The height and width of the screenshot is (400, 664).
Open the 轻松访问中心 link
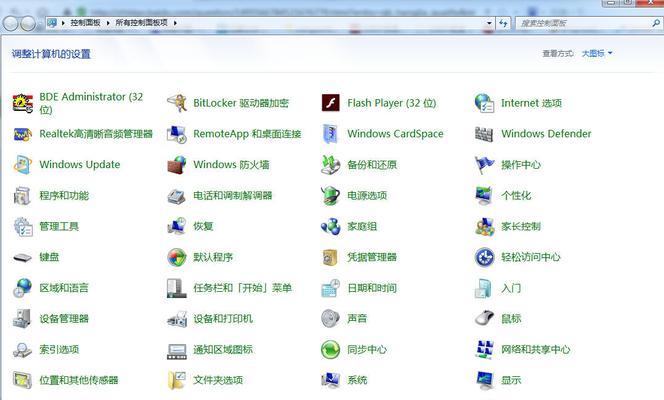pos(531,257)
